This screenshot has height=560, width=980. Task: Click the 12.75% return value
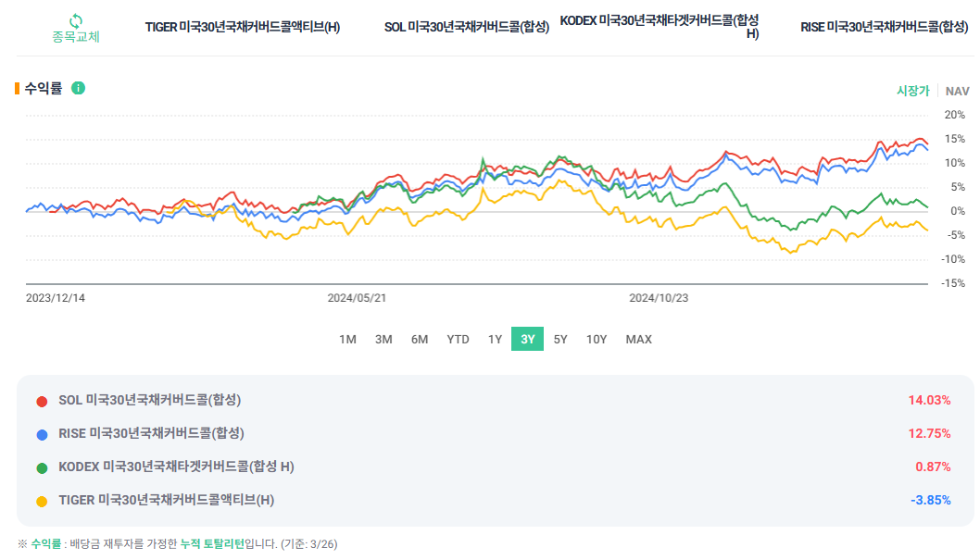pos(929,433)
